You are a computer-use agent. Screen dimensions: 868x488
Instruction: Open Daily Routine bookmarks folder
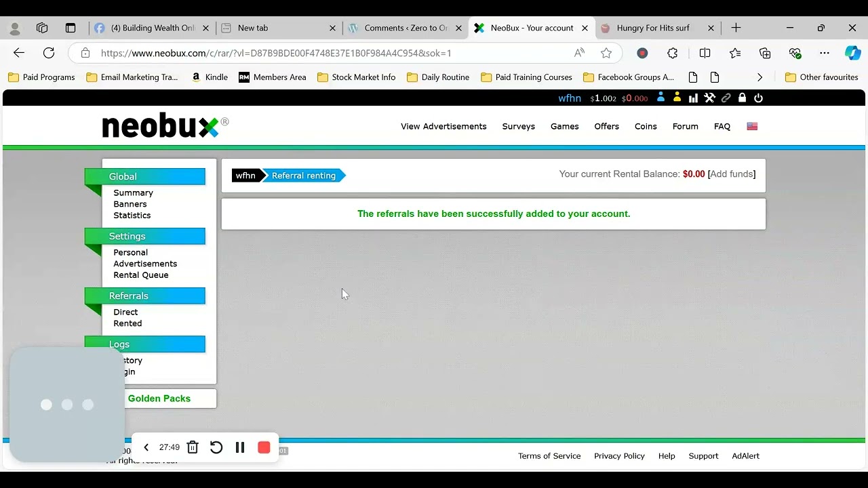click(438, 77)
